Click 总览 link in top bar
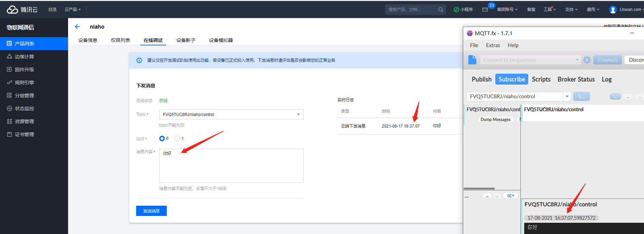 point(52,10)
